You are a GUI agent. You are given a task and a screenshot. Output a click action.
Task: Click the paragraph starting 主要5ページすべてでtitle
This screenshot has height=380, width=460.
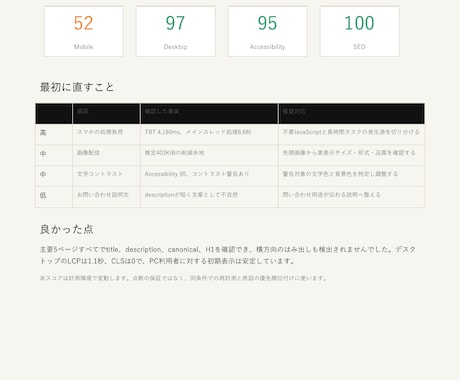pos(228,255)
